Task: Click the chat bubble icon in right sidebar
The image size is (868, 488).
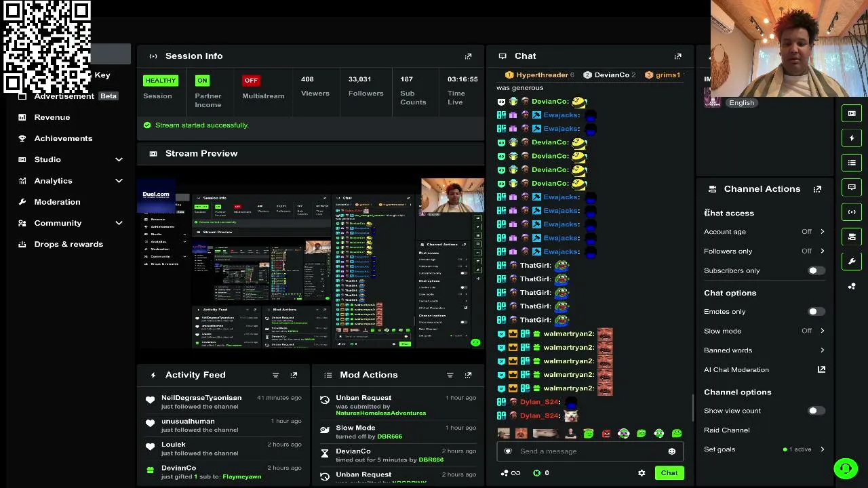Action: [852, 187]
